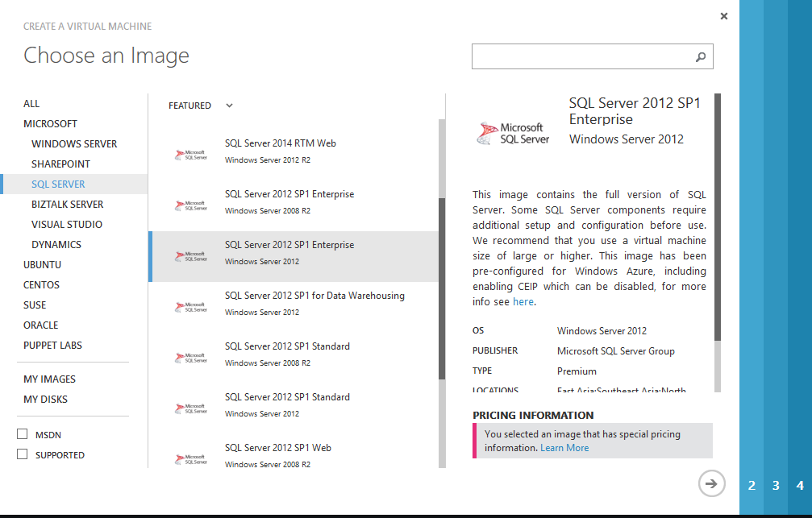Image resolution: width=812 pixels, height=518 pixels.
Task: Select the MICROSOFT category
Action: pyautogui.click(x=50, y=124)
